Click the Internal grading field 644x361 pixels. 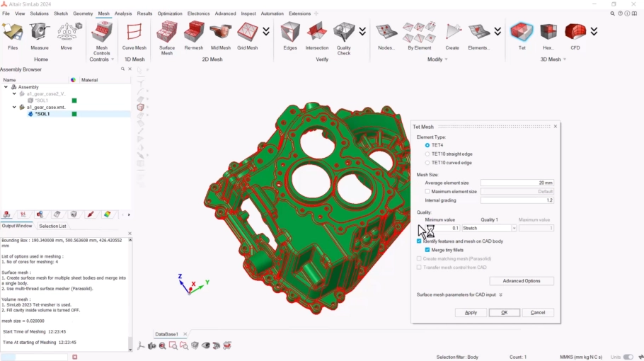517,200
